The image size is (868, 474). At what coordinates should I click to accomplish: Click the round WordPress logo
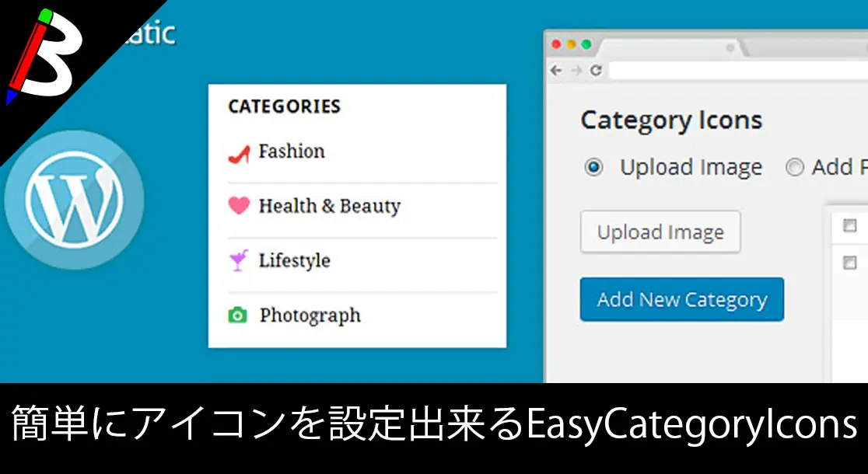point(74,200)
